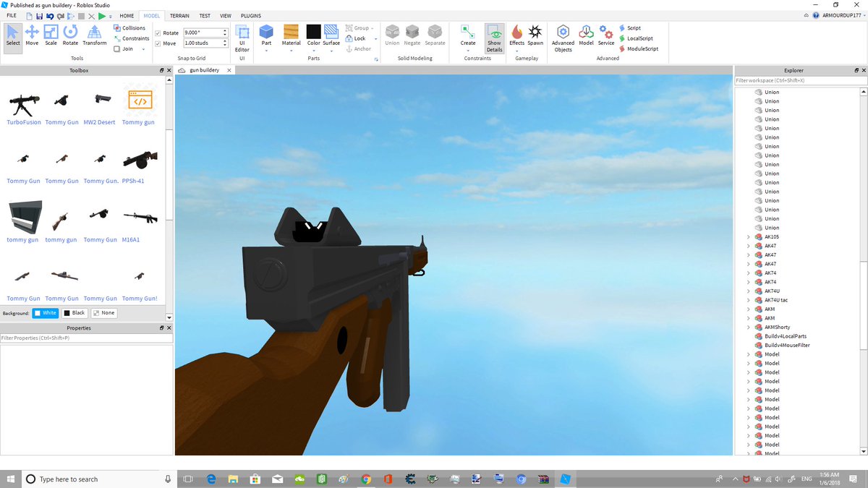
Task: Switch to the VIEW ribbon tab
Action: [x=226, y=15]
